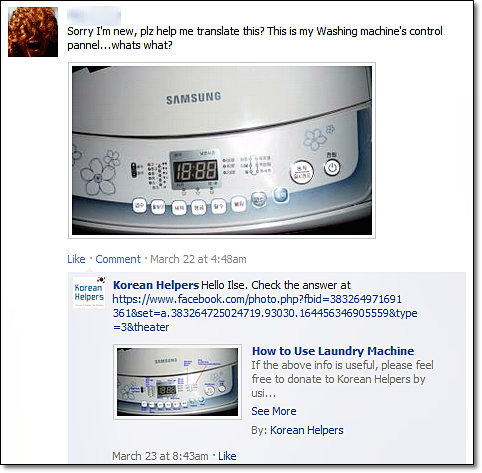
Task: Click the SAMSUNG logo in the large photo
Action: pos(193,98)
